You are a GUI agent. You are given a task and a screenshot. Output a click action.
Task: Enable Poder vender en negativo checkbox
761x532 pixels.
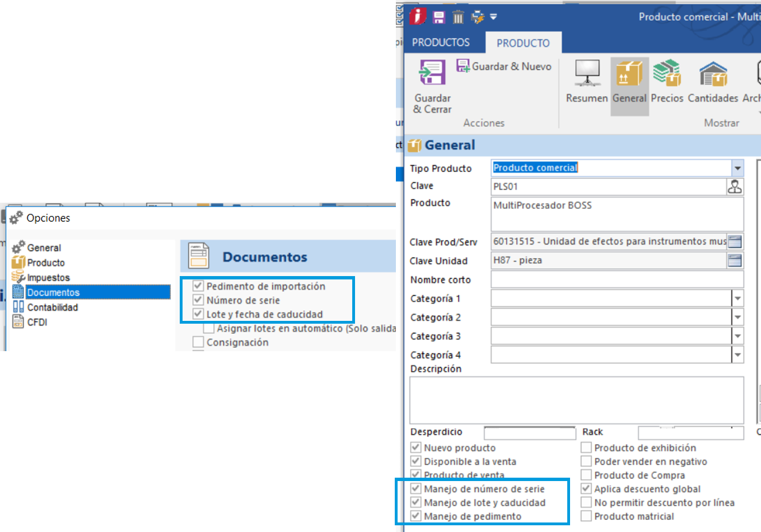tap(586, 461)
